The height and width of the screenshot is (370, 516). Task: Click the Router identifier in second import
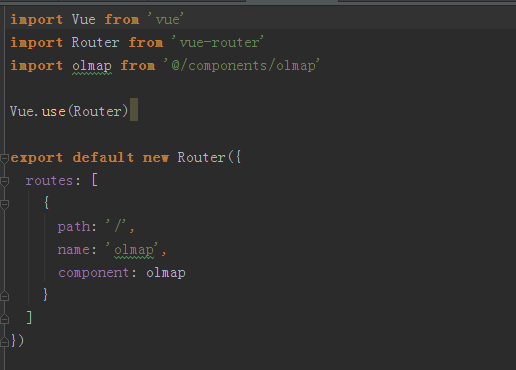[x=95, y=42]
